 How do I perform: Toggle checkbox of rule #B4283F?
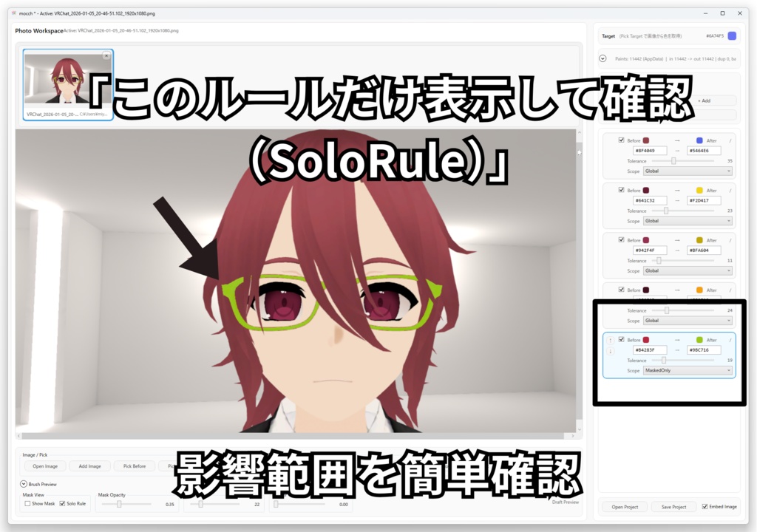click(621, 339)
